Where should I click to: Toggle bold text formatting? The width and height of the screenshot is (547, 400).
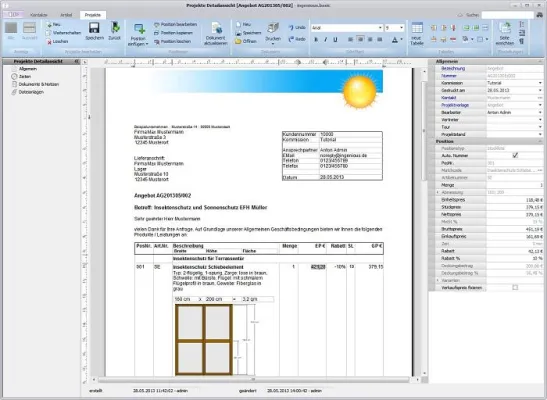click(316, 40)
